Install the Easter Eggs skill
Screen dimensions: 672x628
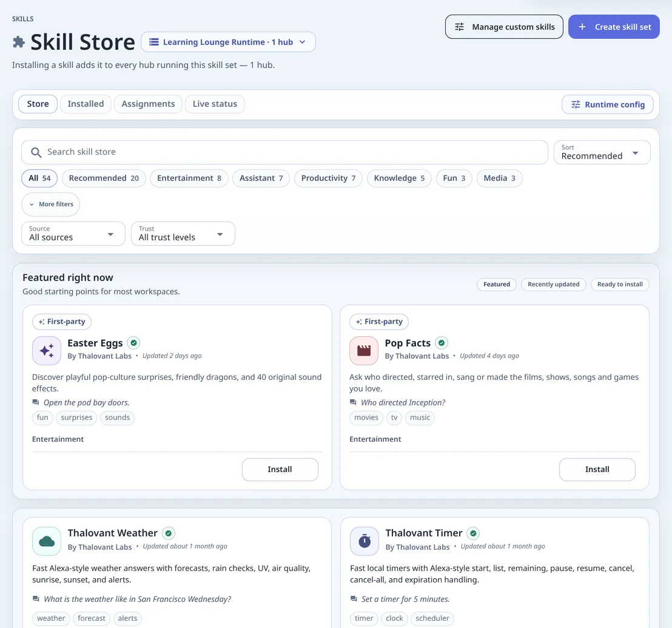coord(280,470)
